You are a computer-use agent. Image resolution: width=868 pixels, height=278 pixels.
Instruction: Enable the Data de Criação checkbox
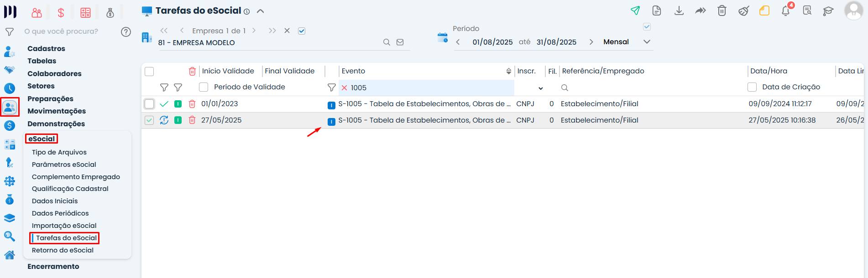(752, 87)
